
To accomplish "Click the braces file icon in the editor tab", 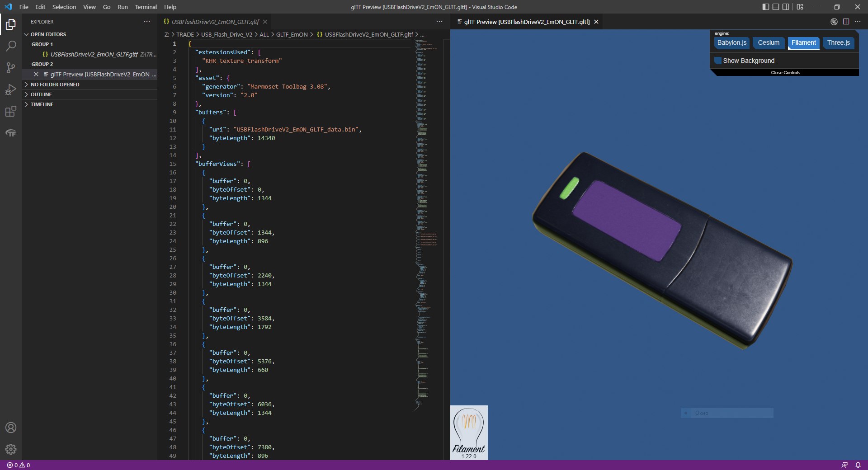I will [x=166, y=22].
